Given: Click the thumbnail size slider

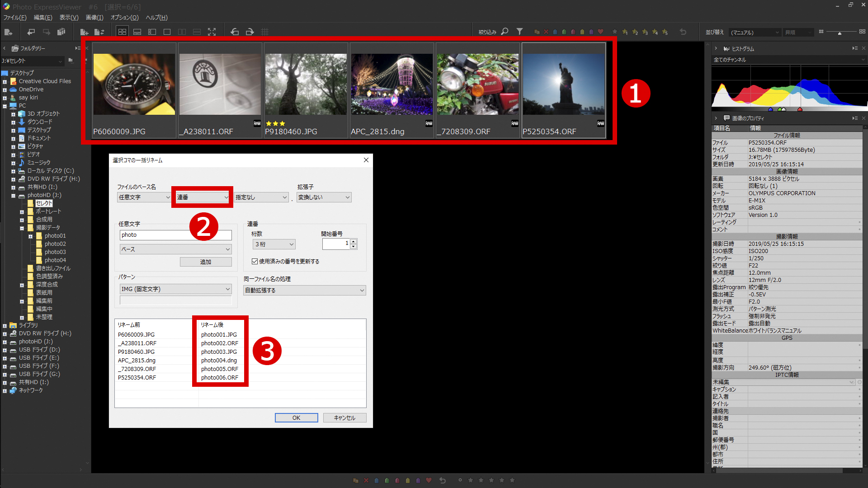Looking at the screenshot, I should (840, 33).
